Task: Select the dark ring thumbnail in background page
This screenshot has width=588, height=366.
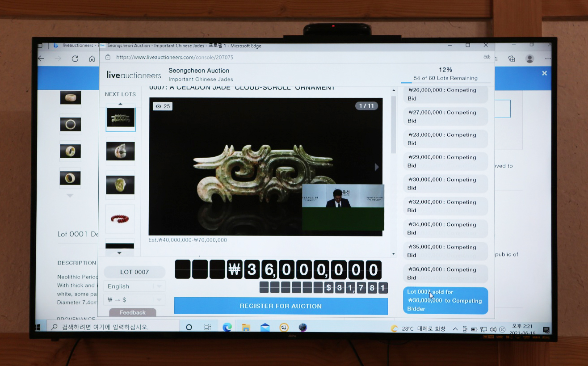Action: 71,124
